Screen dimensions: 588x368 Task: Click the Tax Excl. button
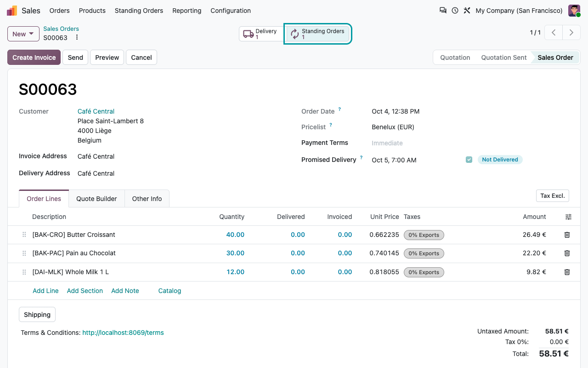[553, 195]
